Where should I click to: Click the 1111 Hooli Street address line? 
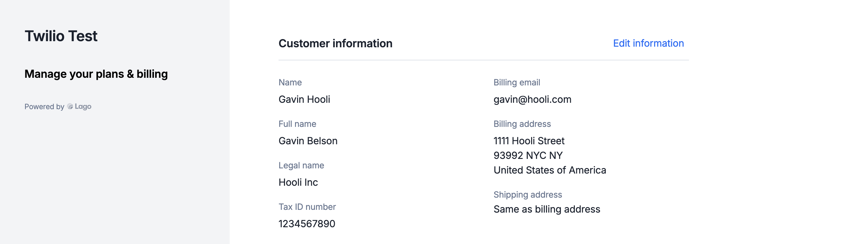529,141
